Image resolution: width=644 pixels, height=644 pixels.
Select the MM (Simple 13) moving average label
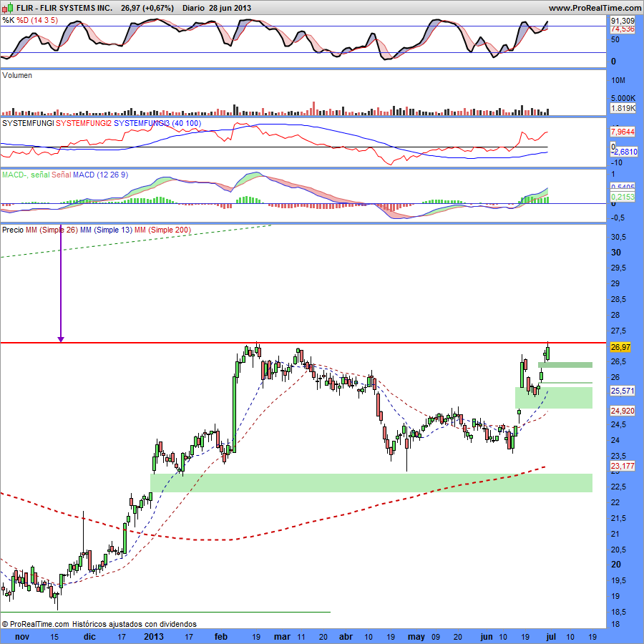click(106, 230)
